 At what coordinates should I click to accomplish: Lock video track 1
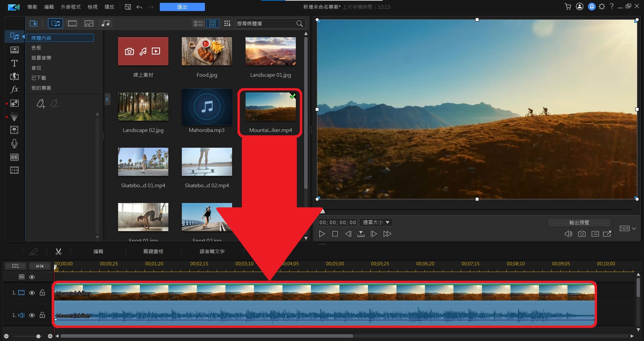coord(42,293)
